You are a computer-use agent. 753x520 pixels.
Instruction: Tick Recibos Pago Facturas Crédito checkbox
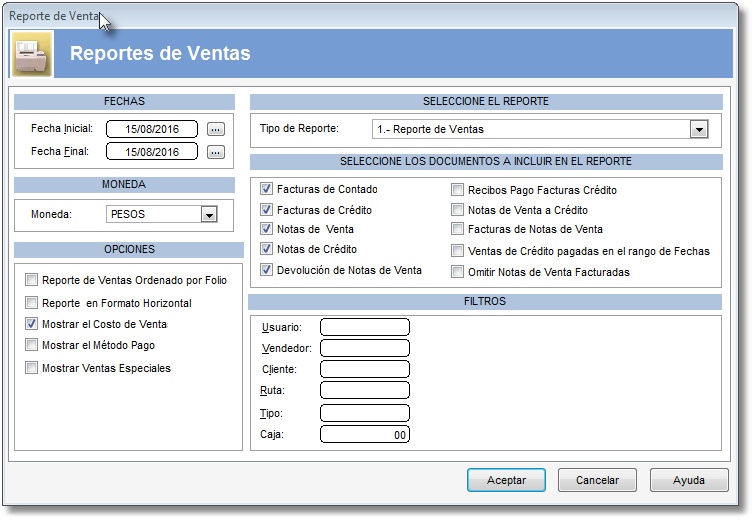457,190
